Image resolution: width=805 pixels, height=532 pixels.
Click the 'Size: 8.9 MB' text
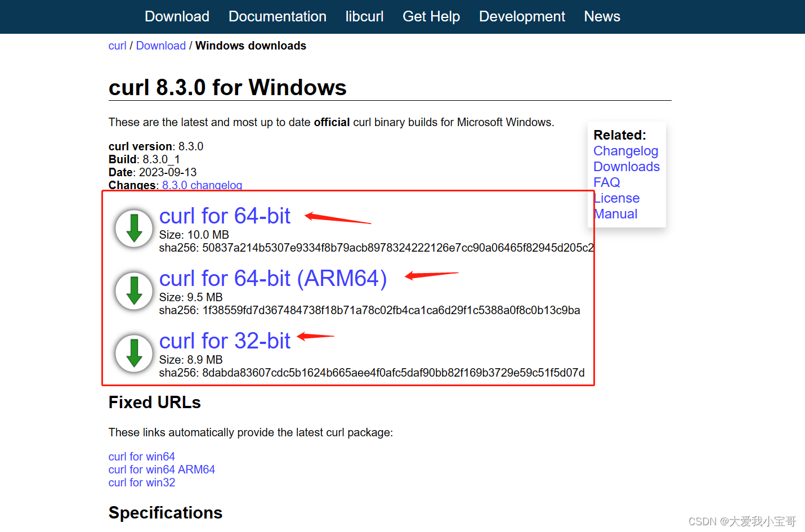(191, 360)
